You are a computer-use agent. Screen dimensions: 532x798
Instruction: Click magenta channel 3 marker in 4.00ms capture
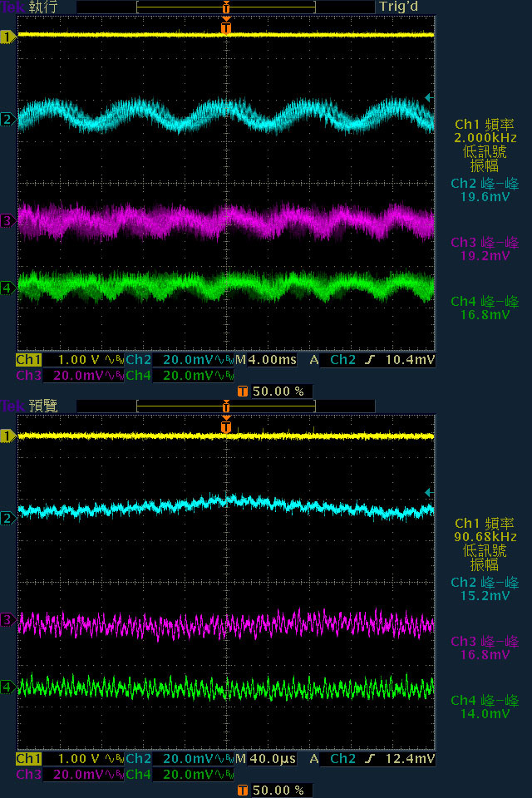[7, 220]
